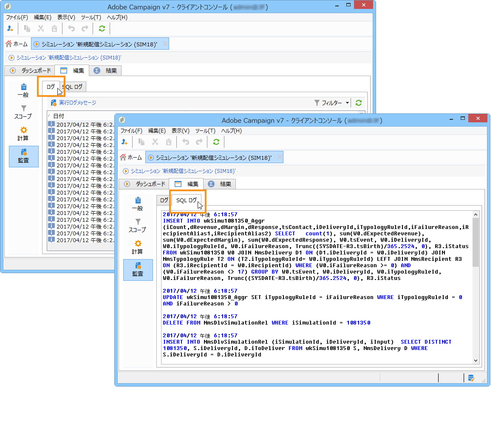Click the SIM18 breadcrumb link in back window
Screen dimensions: 504x435
[69, 57]
